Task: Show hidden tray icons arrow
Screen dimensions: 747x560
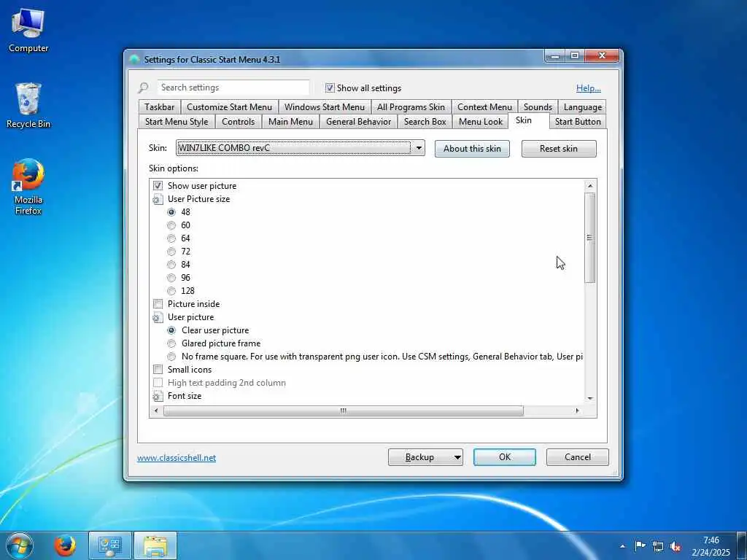Action: (x=622, y=546)
